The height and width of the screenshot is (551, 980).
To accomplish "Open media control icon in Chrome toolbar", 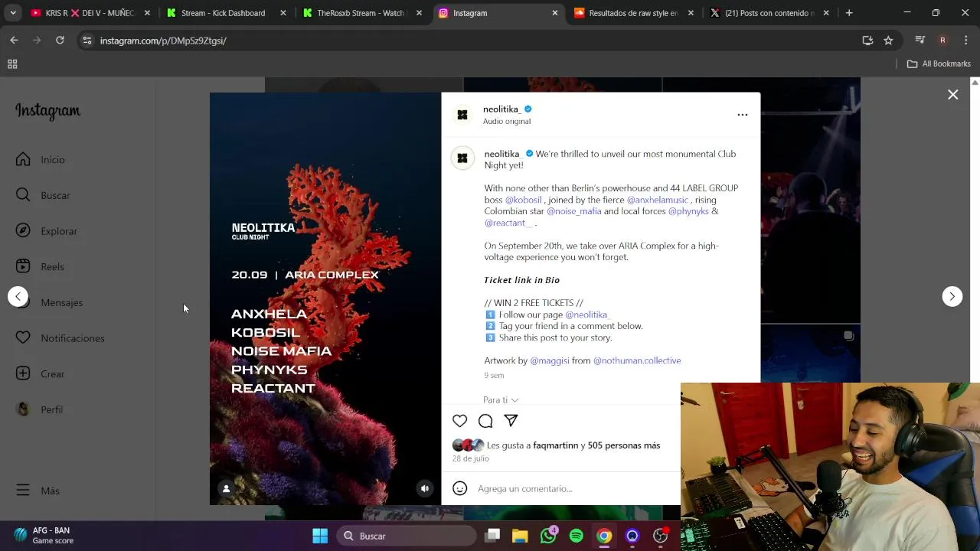I will 920,40.
